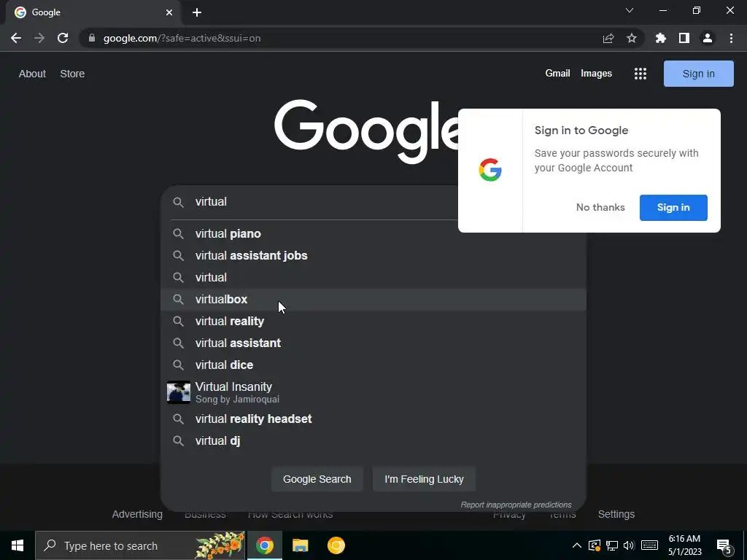
Task: Open the About link
Action: tap(32, 74)
